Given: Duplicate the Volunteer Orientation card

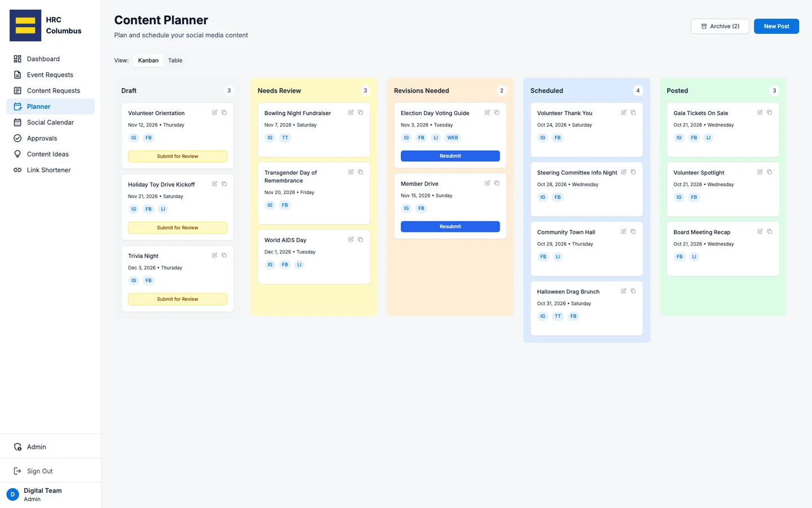Looking at the screenshot, I should pyautogui.click(x=224, y=112).
